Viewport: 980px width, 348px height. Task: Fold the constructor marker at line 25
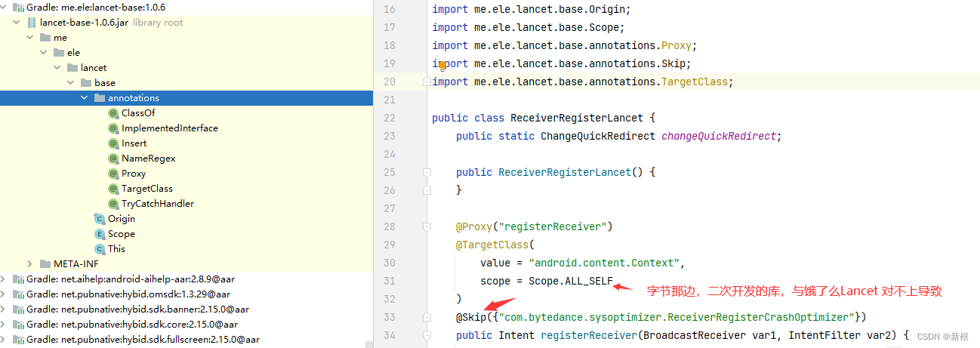click(x=427, y=172)
